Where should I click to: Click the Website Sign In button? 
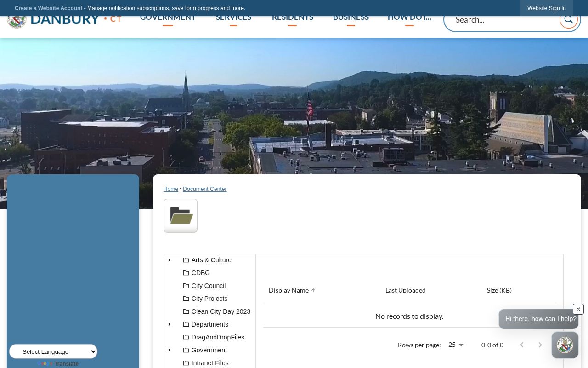[x=547, y=8]
